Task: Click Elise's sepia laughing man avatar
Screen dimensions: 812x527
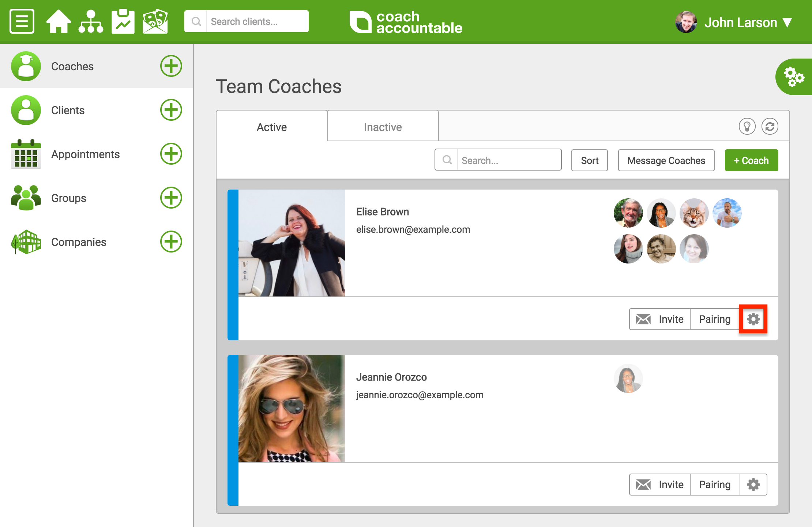Action: click(661, 249)
